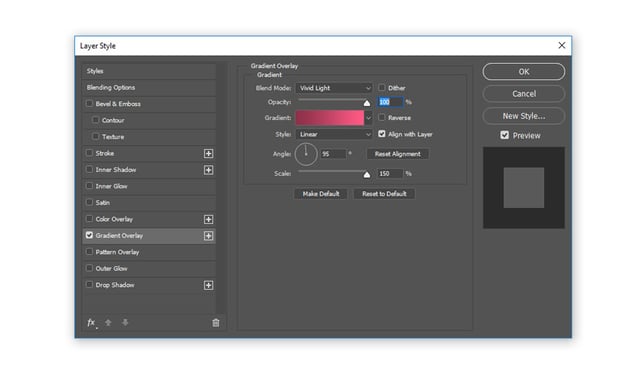Add another Gradient Overlay with plus icon
Viewport: 630px width, 378px height.
[x=208, y=236]
